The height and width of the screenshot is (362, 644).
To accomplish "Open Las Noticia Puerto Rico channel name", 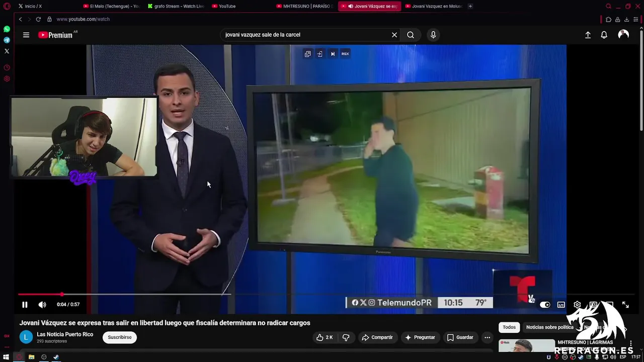I will [x=65, y=334].
